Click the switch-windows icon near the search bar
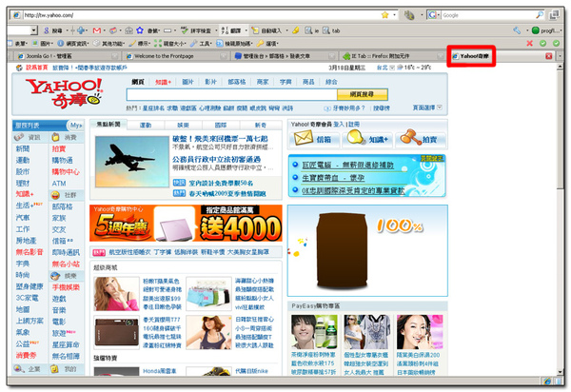The image size is (571, 392). [554, 15]
